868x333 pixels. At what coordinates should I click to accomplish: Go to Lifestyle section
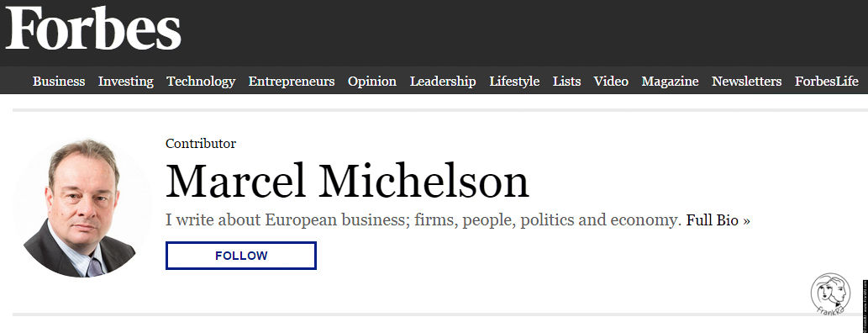(x=514, y=82)
